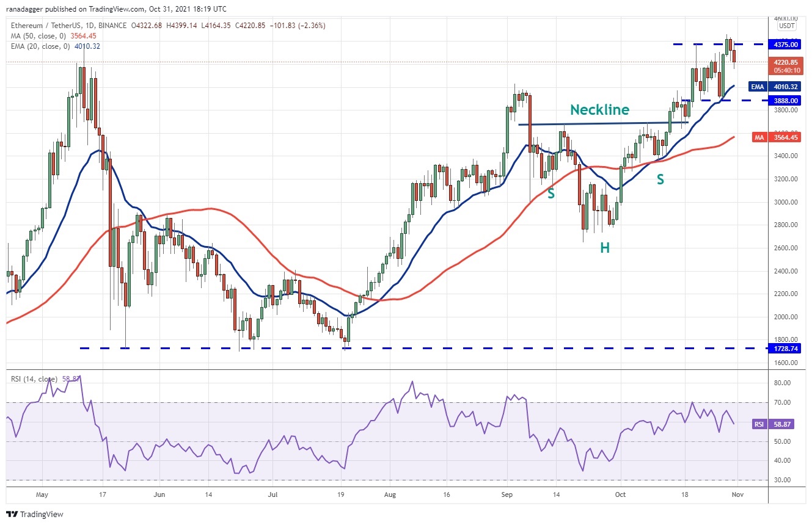Select the EMA (20, close, 0) legend
This screenshot has width=812, height=525.
pos(39,45)
